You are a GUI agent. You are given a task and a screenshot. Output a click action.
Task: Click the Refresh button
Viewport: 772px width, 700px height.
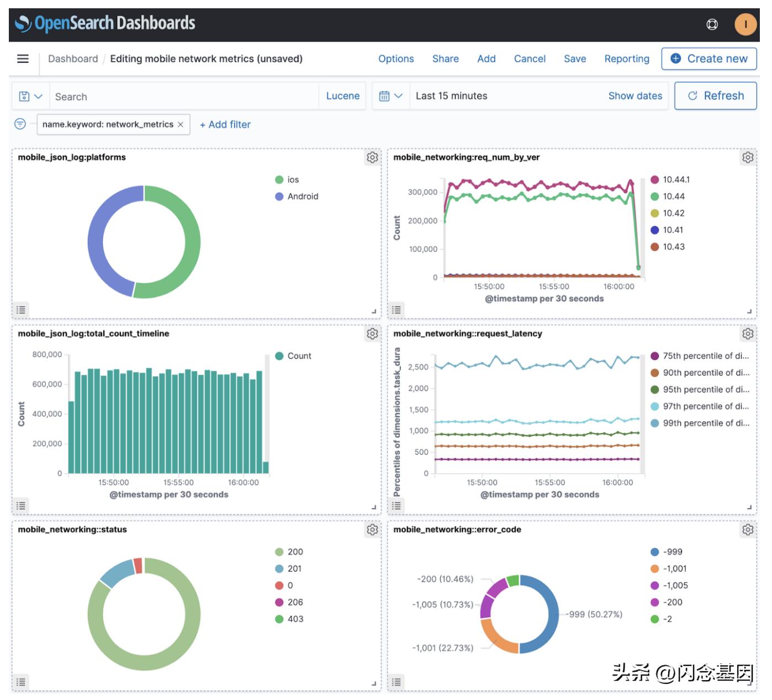(x=716, y=96)
